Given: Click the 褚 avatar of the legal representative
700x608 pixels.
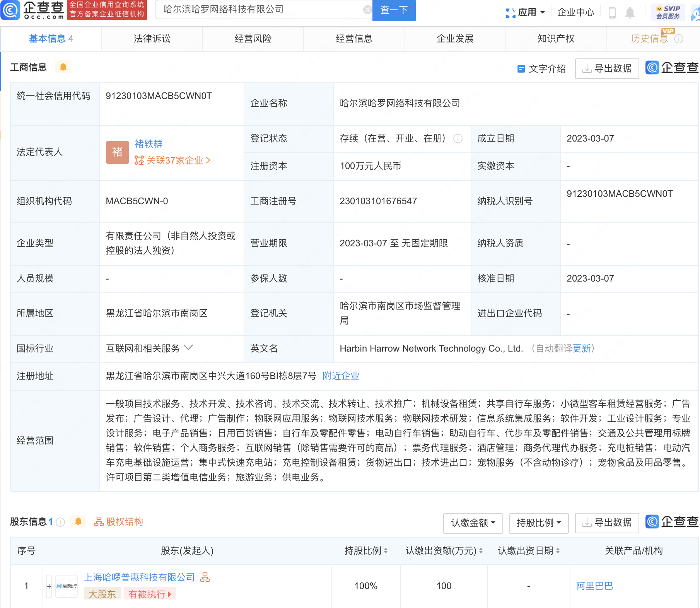Looking at the screenshot, I should coord(118,152).
